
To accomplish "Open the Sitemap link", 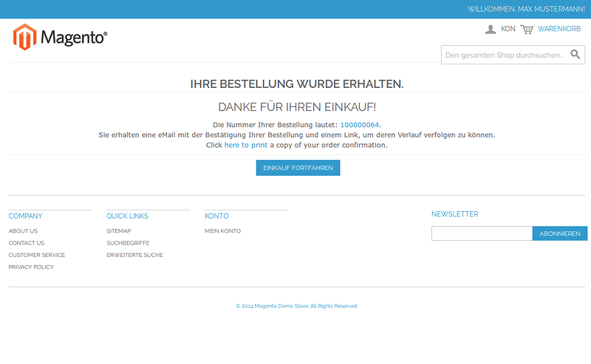I will 119,231.
